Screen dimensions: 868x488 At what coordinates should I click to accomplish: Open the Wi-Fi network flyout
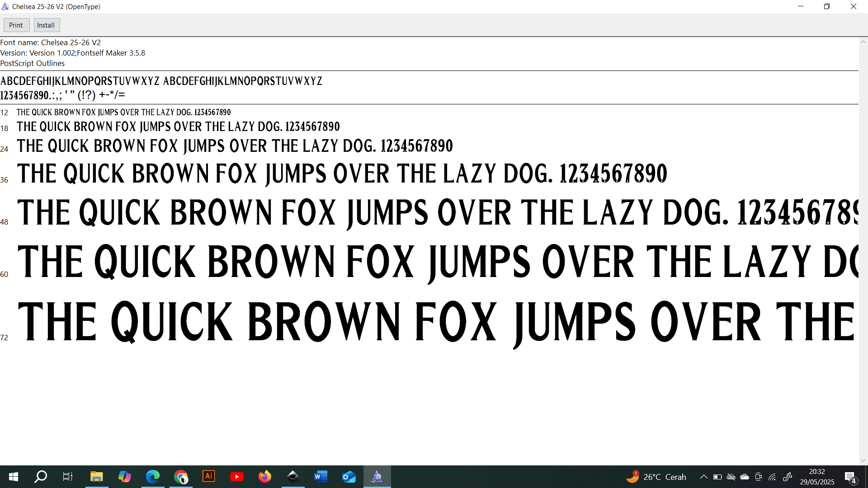(773, 477)
